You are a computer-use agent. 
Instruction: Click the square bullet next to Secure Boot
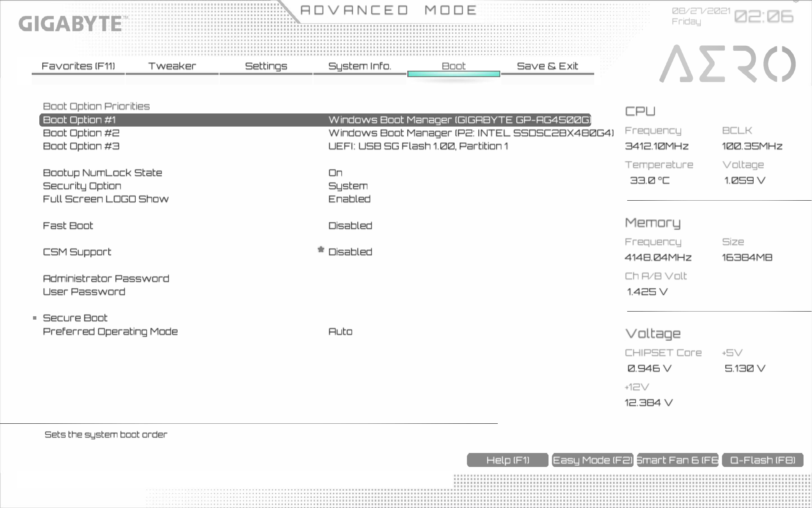[35, 318]
